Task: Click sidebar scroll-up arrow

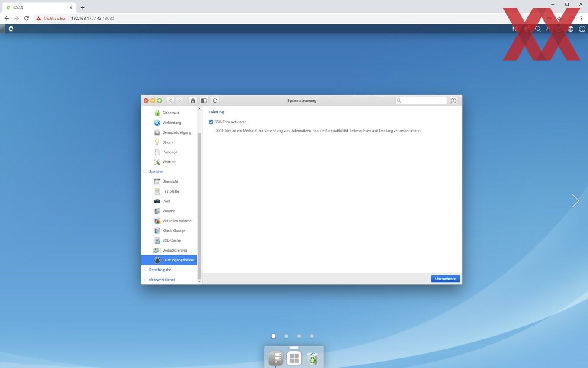Action: coord(199,108)
